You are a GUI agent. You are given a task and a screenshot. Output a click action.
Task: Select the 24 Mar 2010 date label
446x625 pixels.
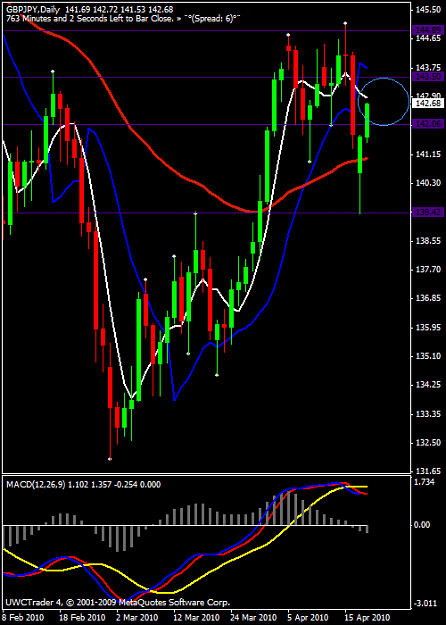253,616
